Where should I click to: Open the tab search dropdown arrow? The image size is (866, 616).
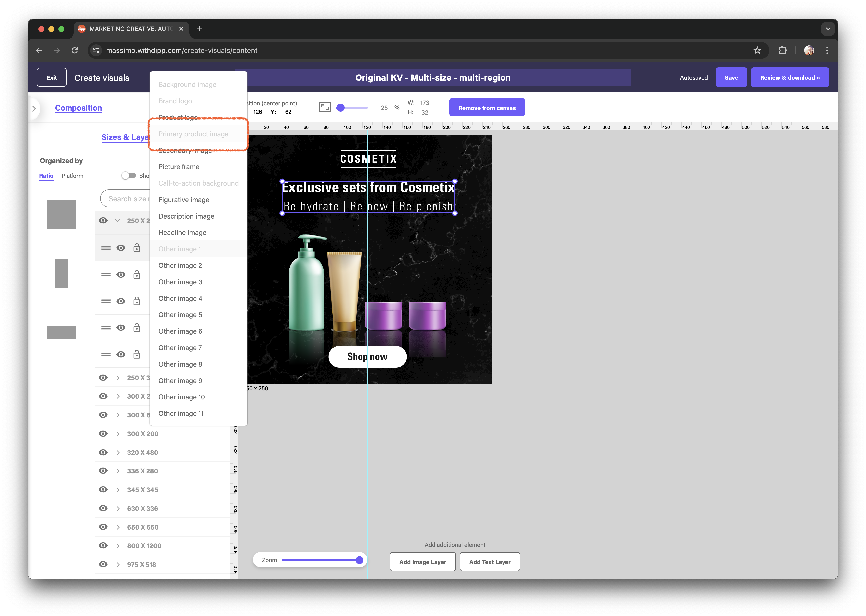(x=828, y=29)
